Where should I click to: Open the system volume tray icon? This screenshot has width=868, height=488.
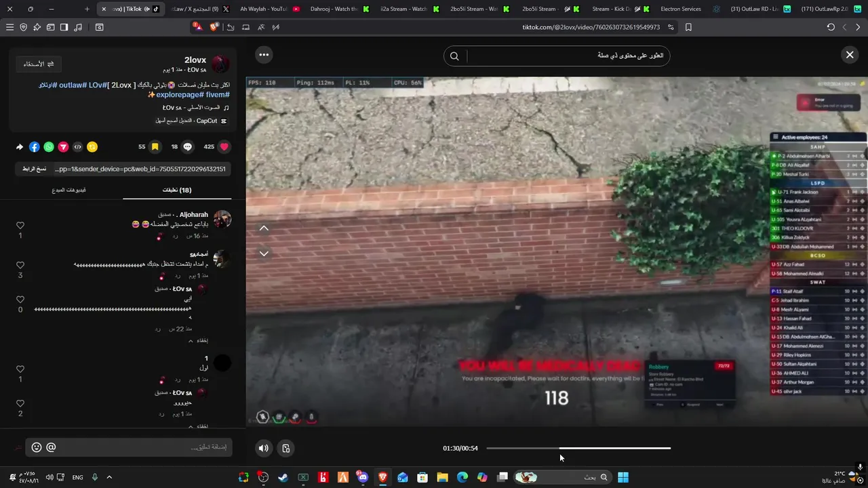(49, 477)
